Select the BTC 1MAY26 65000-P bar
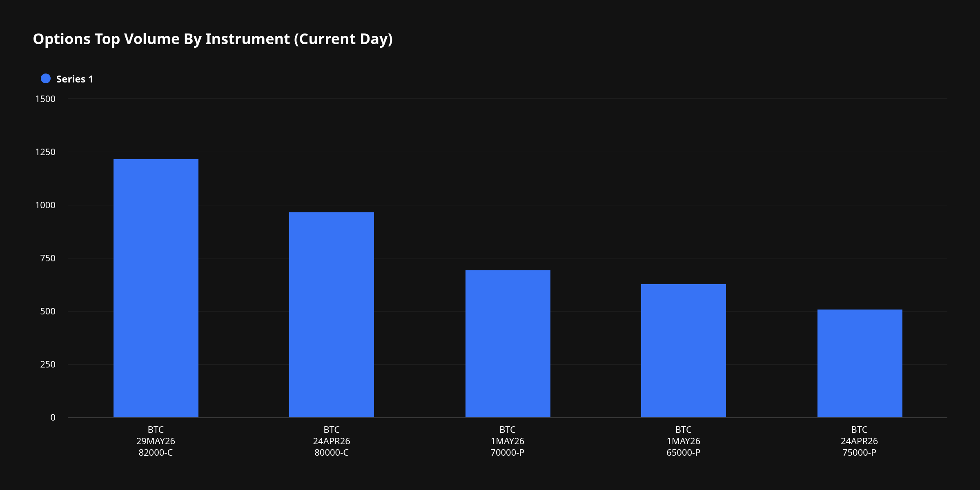The height and width of the screenshot is (490, 980). coord(683,351)
